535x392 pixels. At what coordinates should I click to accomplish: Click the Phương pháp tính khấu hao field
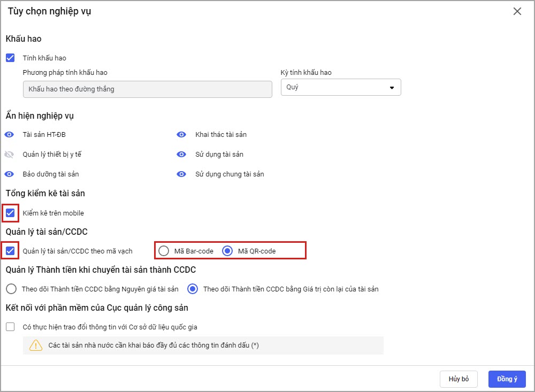147,89
